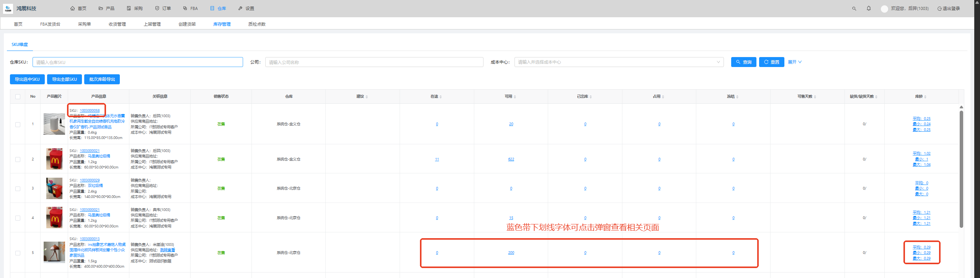Click the search magnifier icon in header

pyautogui.click(x=854, y=8)
